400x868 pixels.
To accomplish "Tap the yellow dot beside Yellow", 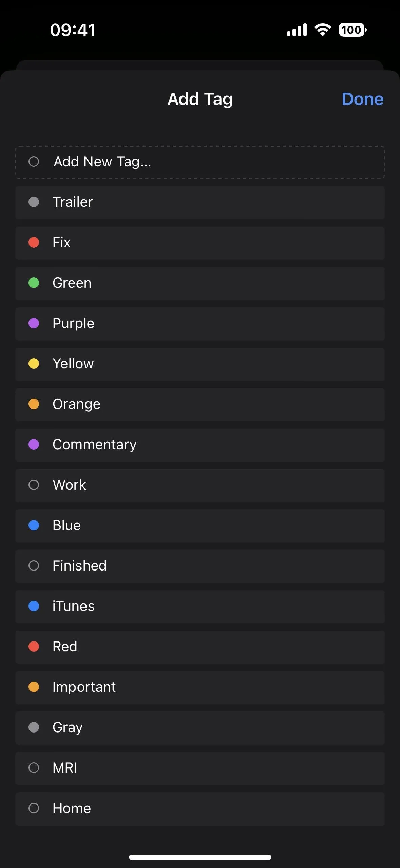I will [34, 364].
